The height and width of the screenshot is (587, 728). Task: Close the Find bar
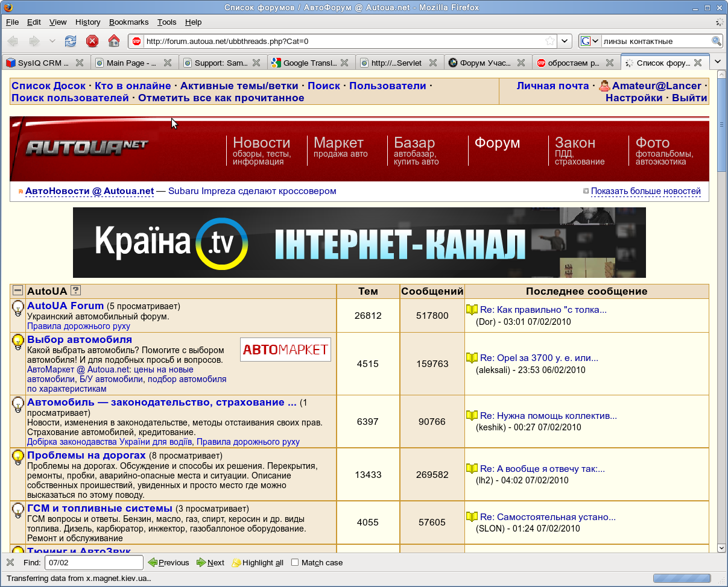[10, 562]
